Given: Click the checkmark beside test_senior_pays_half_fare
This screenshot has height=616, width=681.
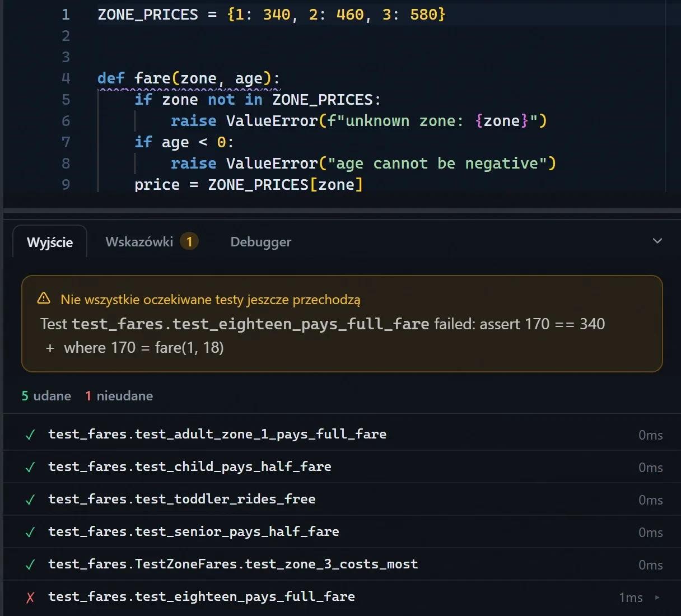Looking at the screenshot, I should [30, 532].
